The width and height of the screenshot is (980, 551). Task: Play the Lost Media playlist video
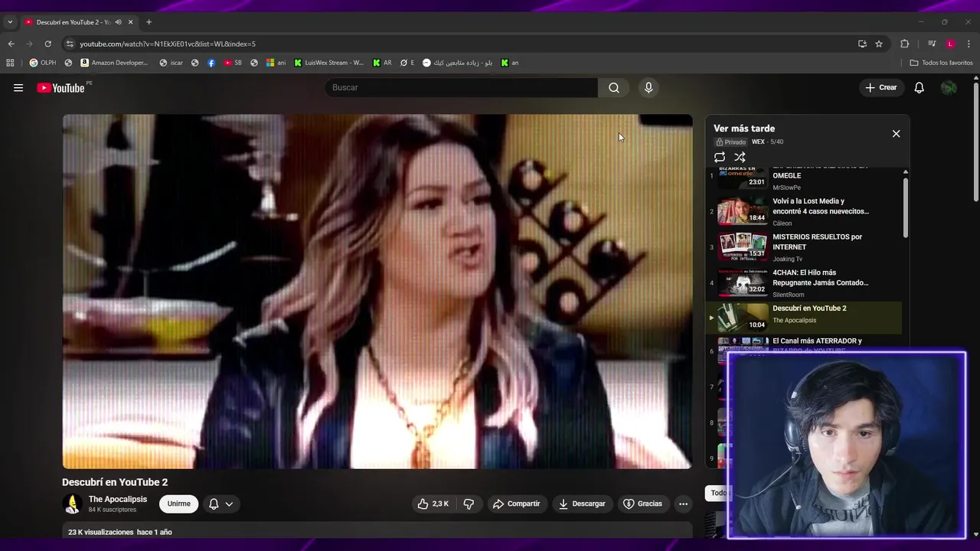pos(804,211)
